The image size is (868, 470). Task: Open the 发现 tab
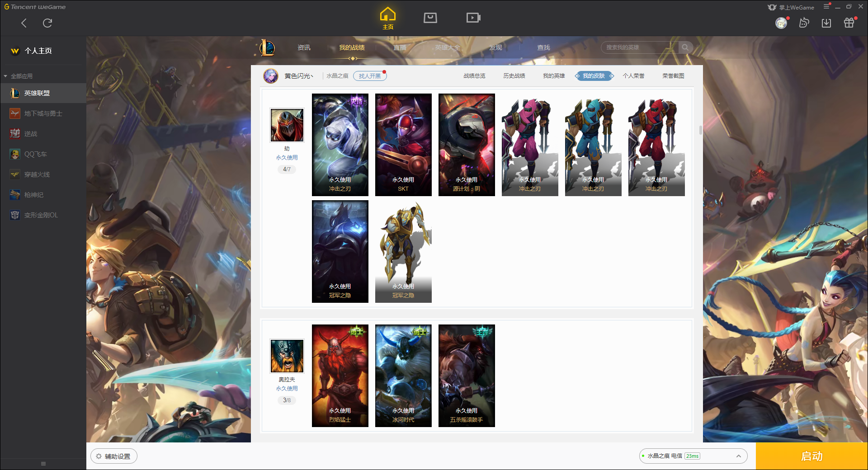click(x=495, y=47)
